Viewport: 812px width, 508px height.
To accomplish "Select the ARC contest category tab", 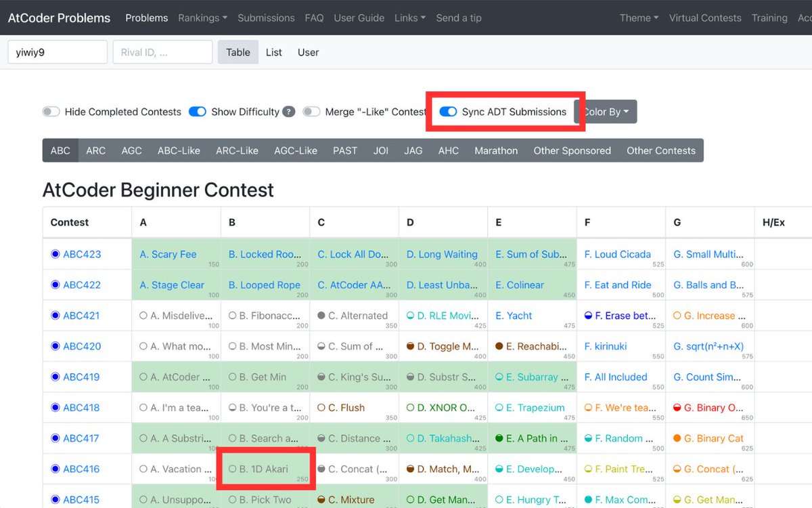I will coord(95,150).
